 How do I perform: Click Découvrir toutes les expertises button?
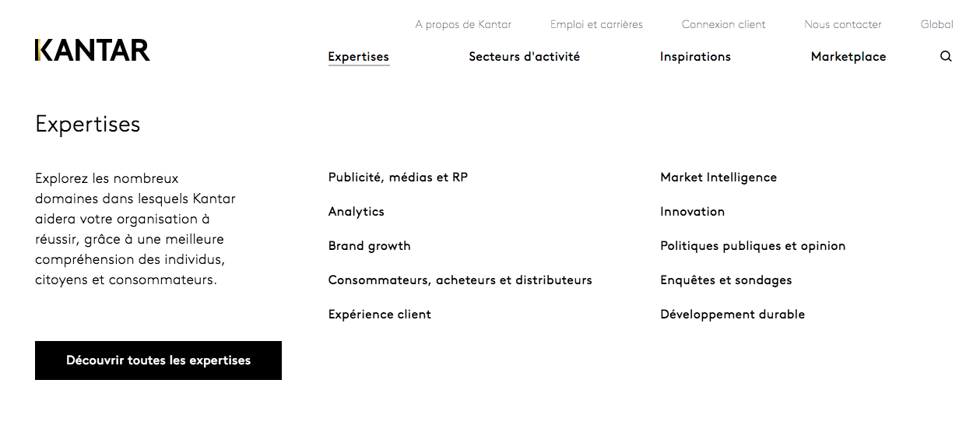point(158,360)
